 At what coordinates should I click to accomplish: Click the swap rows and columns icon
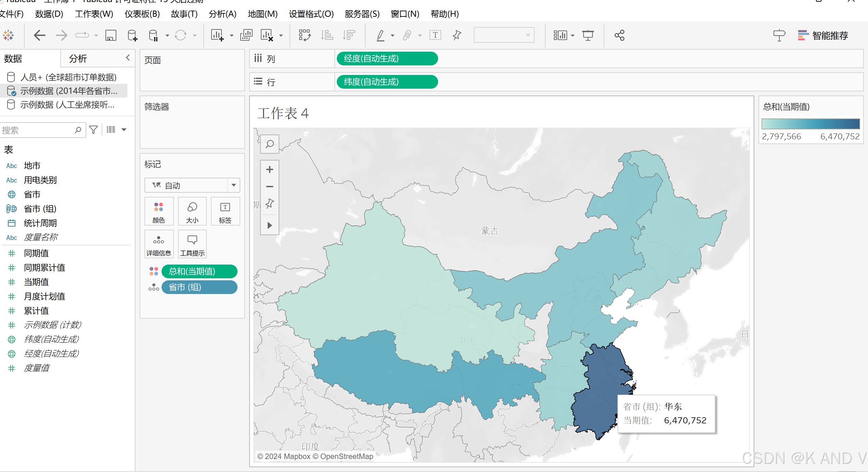304,35
